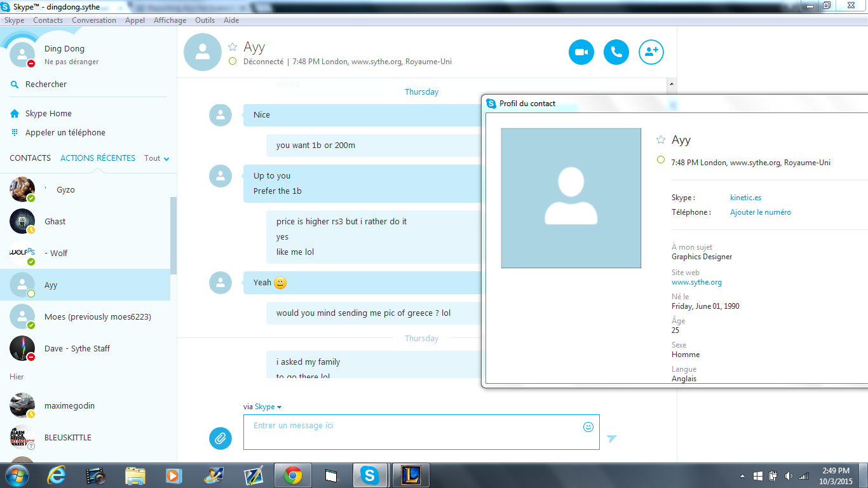Click the volume speaker tray icon
Image resolution: width=868 pixels, height=488 pixels.
pyautogui.click(x=789, y=475)
